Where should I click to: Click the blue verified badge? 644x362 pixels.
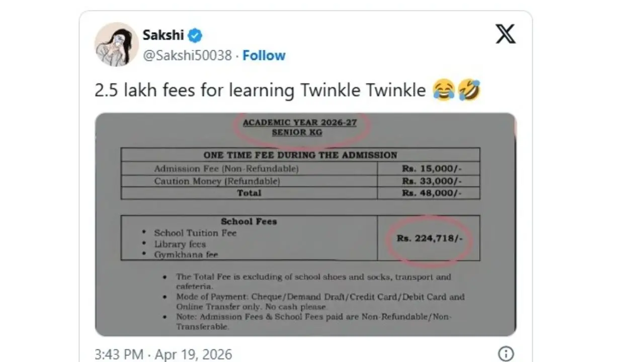(x=195, y=35)
